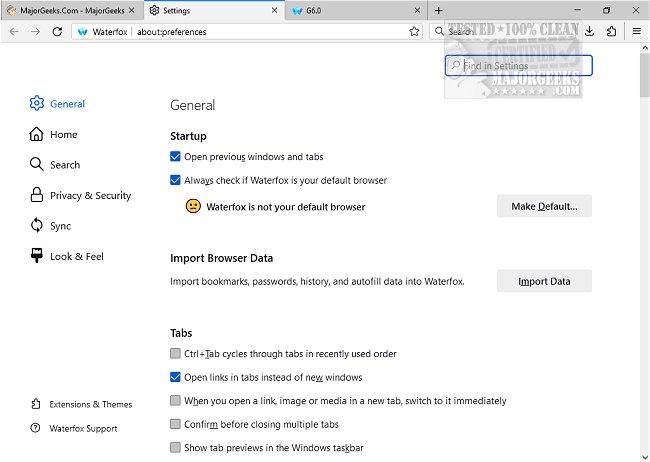Go forward using the forward arrow
The image size is (650, 462).
coord(36,32)
